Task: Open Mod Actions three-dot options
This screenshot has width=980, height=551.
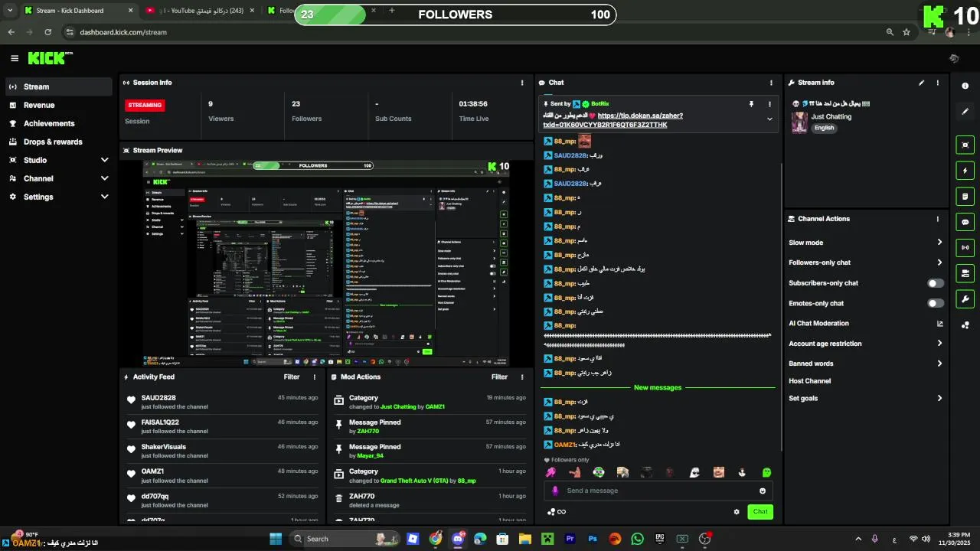Action: (522, 377)
